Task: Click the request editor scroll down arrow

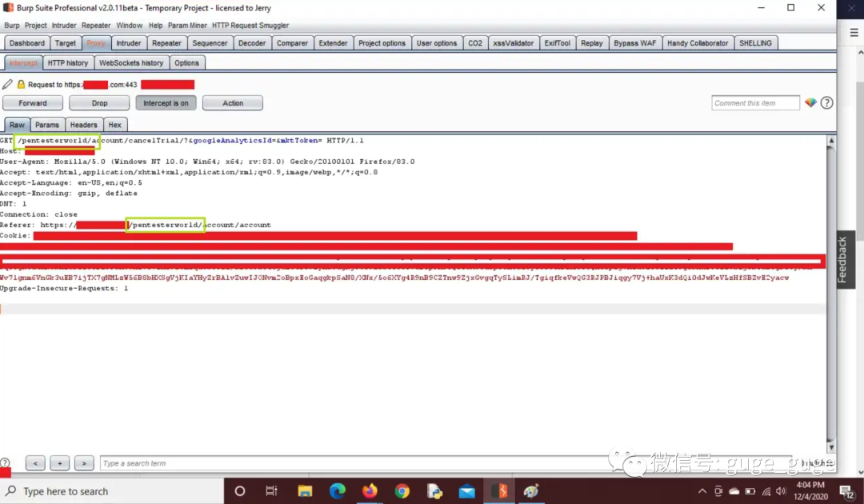Action: point(831,447)
